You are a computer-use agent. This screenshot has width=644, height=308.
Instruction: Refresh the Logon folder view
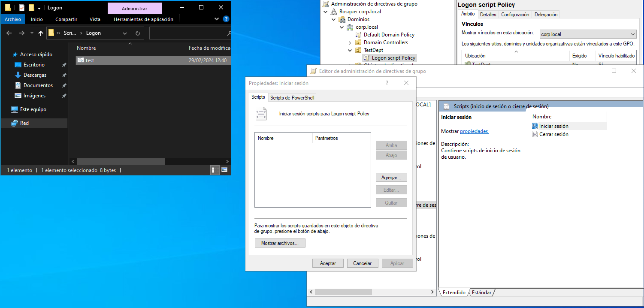138,33
